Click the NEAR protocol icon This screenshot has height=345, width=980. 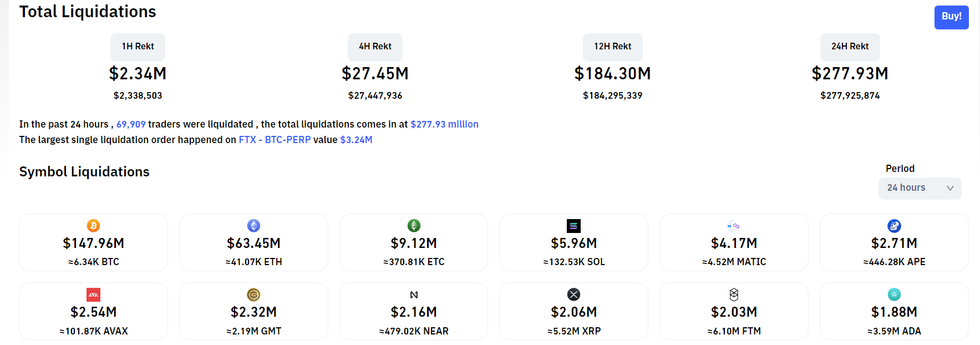coord(414,295)
